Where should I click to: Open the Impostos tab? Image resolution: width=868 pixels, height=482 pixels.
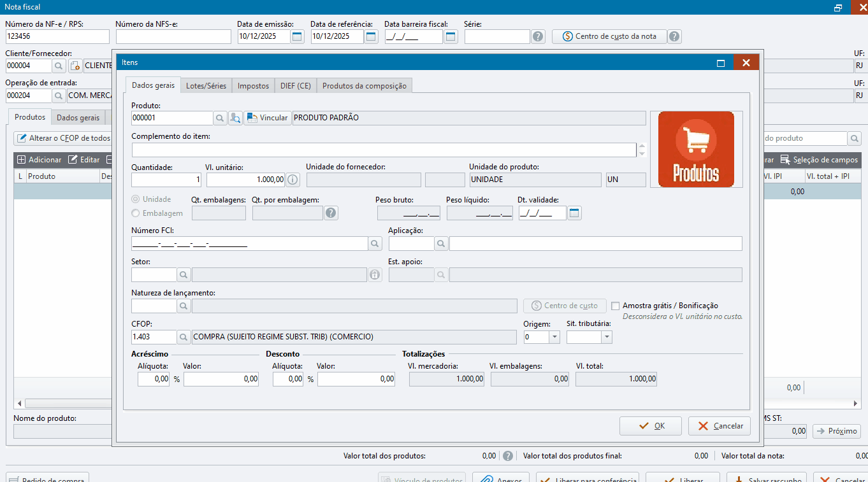point(253,85)
